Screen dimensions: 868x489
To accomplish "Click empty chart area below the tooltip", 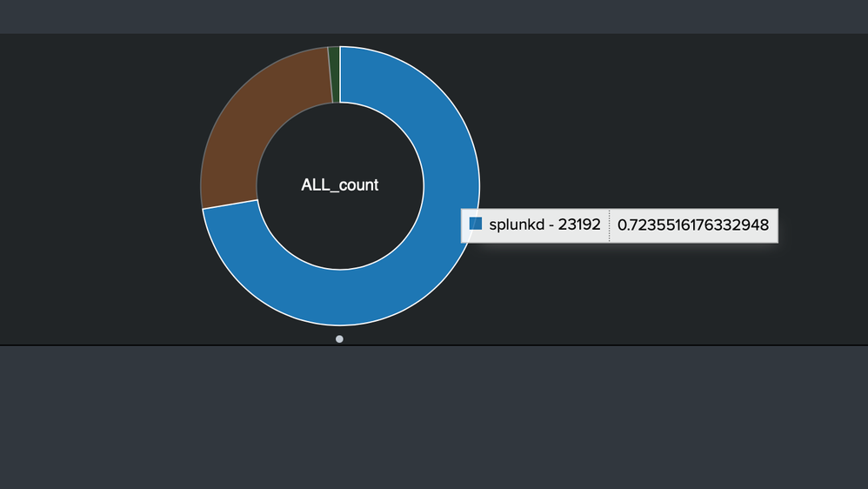I will (652, 296).
